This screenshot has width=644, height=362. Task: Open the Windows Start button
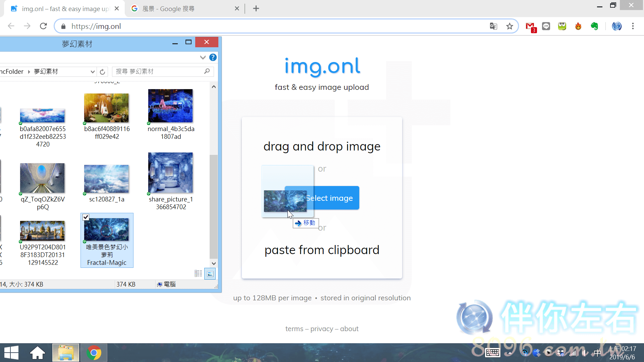[11, 353]
